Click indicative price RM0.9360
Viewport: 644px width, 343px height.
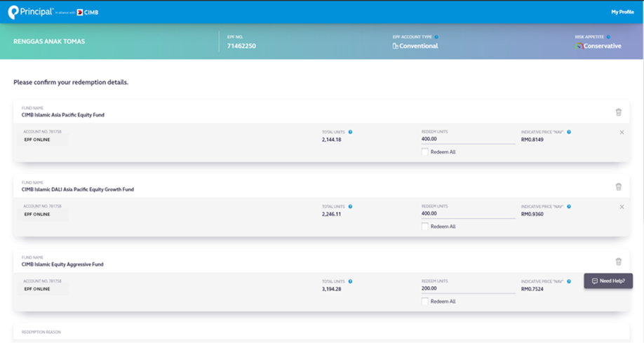[x=532, y=215]
